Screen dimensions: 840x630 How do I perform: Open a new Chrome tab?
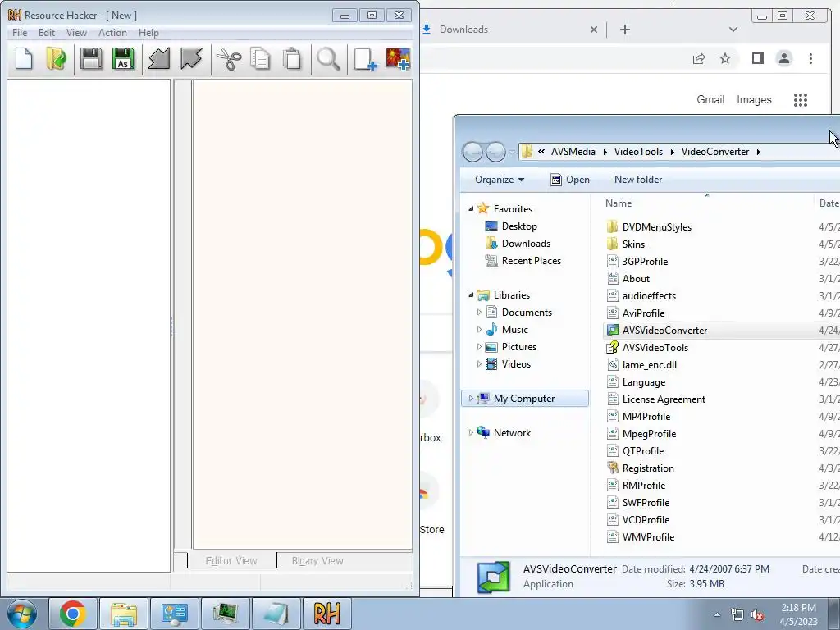624,30
